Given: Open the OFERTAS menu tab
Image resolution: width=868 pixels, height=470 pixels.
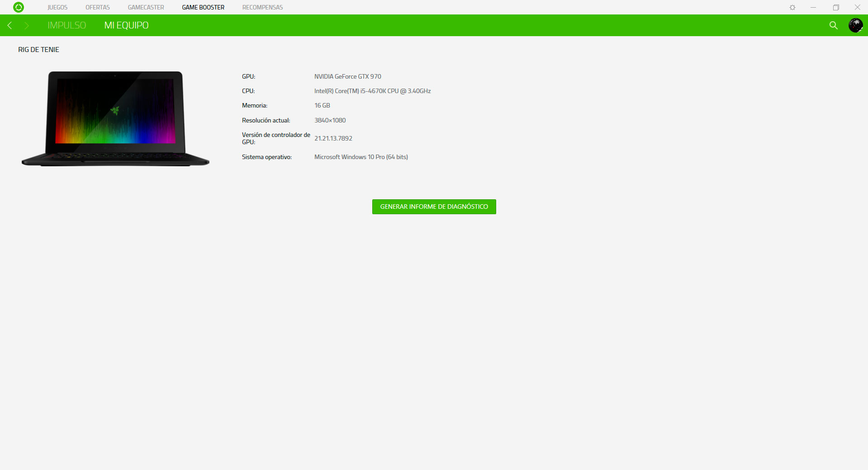Looking at the screenshot, I should point(98,7).
